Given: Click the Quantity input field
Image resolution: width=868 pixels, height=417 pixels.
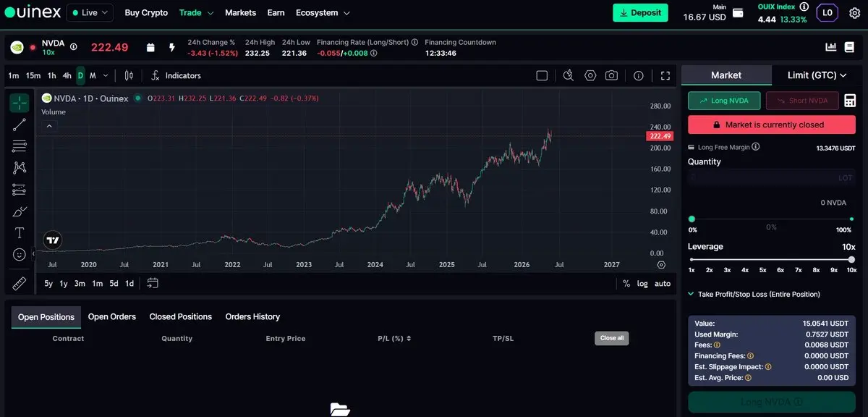Looking at the screenshot, I should pyautogui.click(x=773, y=177).
